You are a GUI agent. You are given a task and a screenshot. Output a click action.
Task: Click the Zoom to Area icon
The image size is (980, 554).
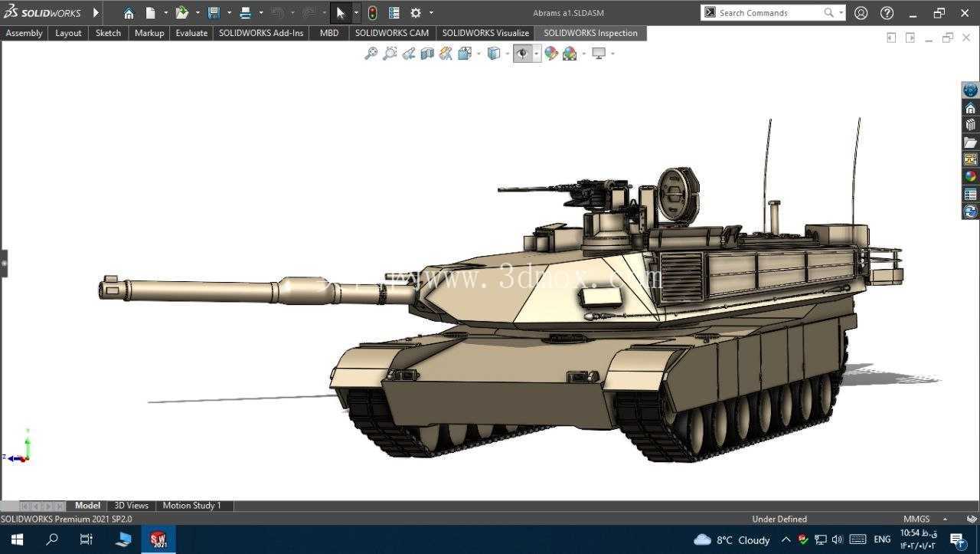pyautogui.click(x=390, y=54)
